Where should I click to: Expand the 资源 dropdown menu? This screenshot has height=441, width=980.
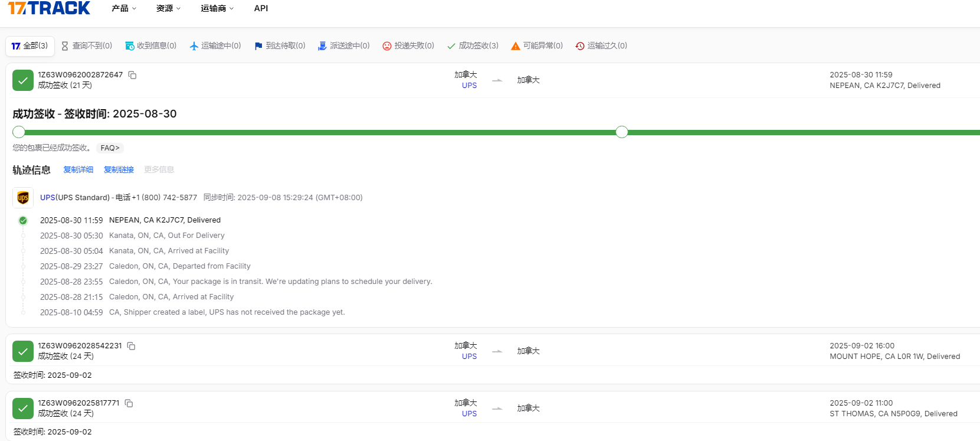coord(168,8)
